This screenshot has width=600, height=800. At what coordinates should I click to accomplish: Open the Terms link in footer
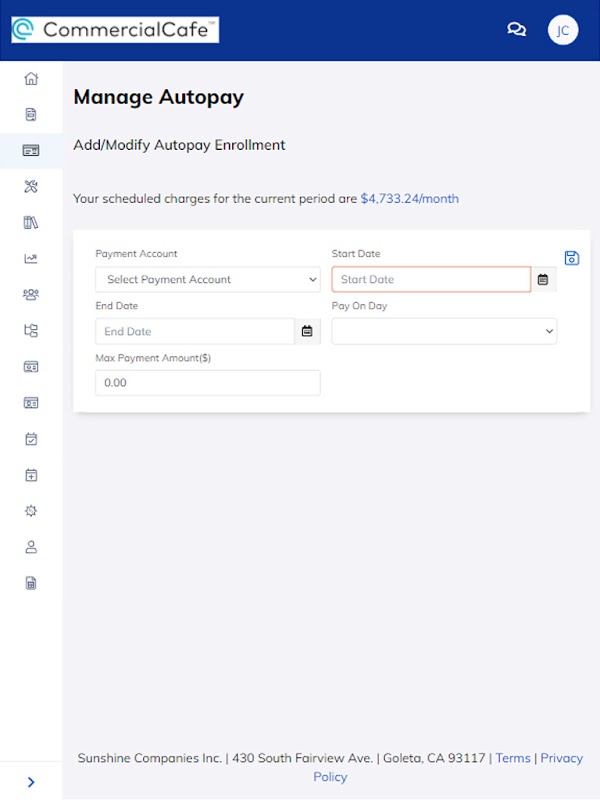coord(513,758)
